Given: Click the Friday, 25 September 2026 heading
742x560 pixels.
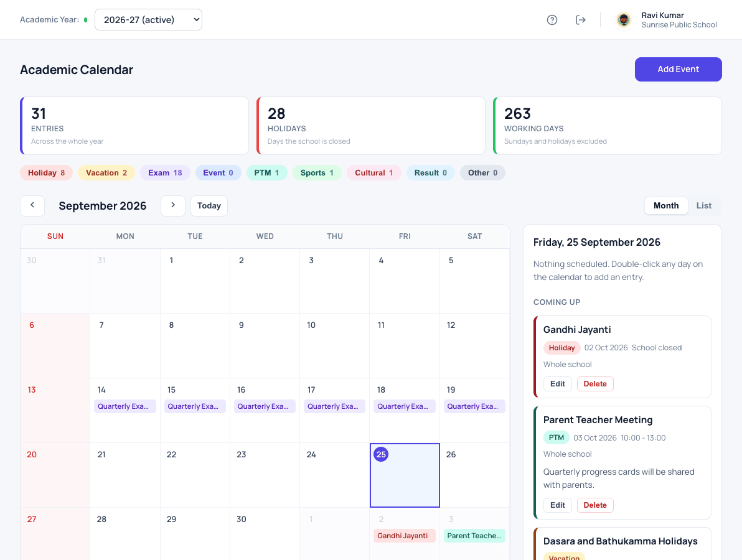Looking at the screenshot, I should click(597, 242).
